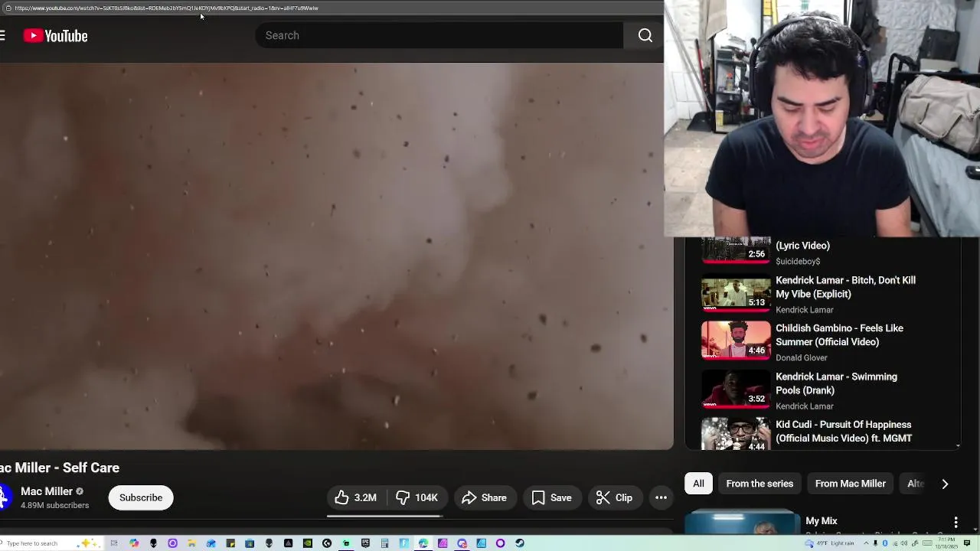Play Kendrick Lamar Swimming Pools (Drank)
The height and width of the screenshot is (551, 980).
tap(836, 383)
